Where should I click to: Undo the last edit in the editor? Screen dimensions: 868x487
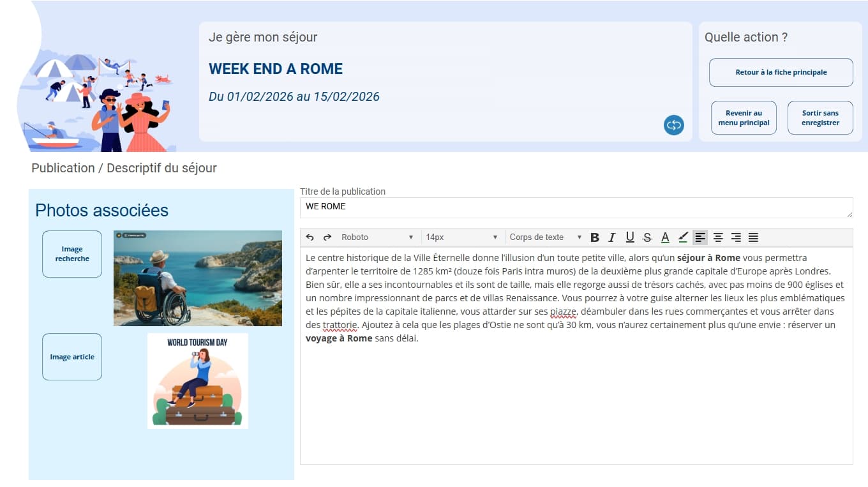pyautogui.click(x=310, y=237)
